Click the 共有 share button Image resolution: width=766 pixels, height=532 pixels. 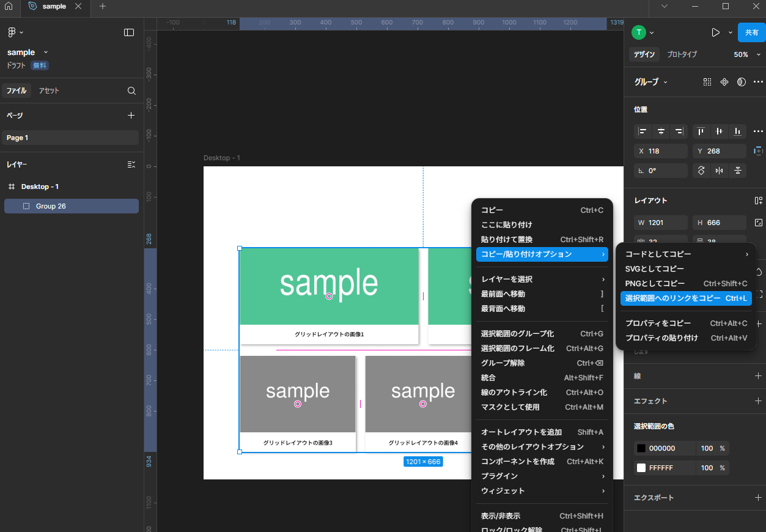click(x=751, y=32)
